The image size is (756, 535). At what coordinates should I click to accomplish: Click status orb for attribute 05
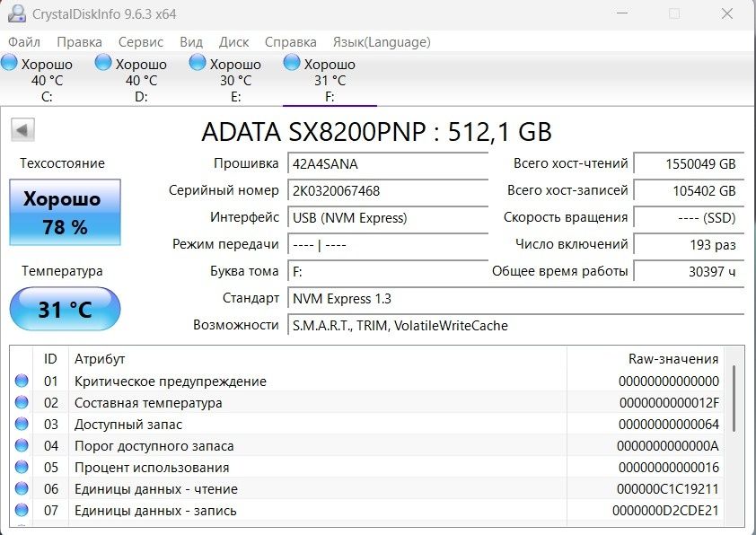coord(22,467)
